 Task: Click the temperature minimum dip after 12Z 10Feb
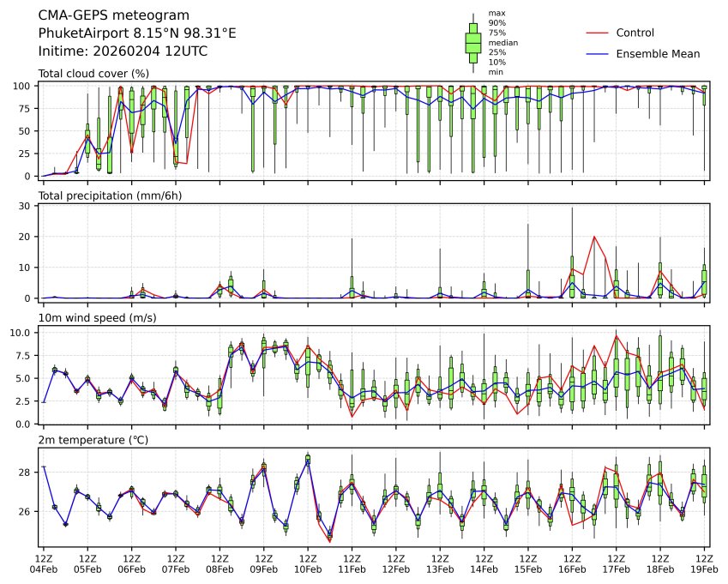pos(329,541)
